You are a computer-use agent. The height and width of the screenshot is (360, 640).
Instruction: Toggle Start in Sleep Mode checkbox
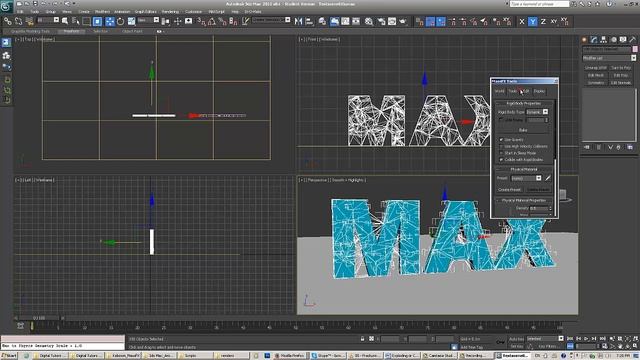pos(501,153)
